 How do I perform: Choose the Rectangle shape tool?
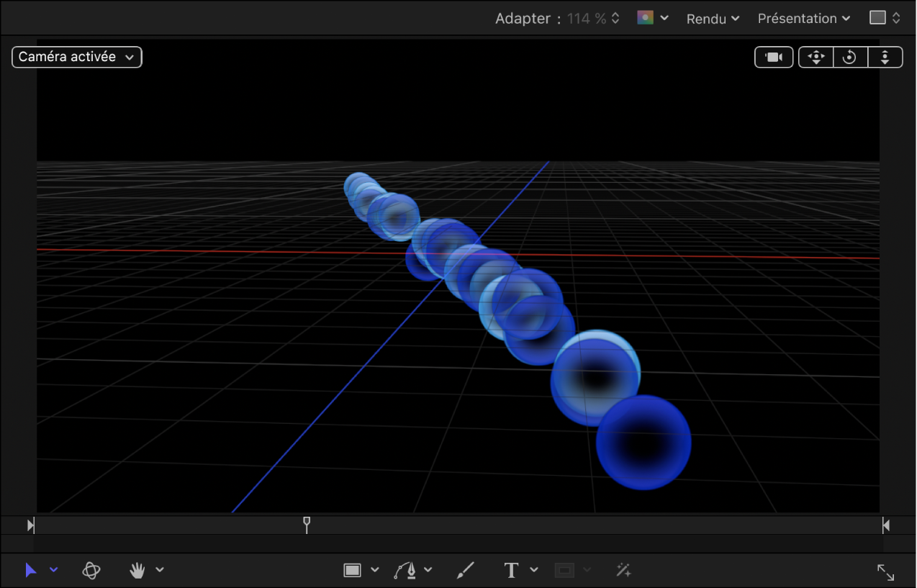tap(351, 570)
